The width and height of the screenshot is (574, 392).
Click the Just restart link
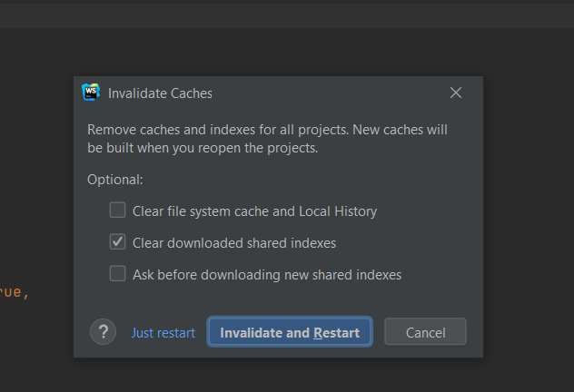163,332
